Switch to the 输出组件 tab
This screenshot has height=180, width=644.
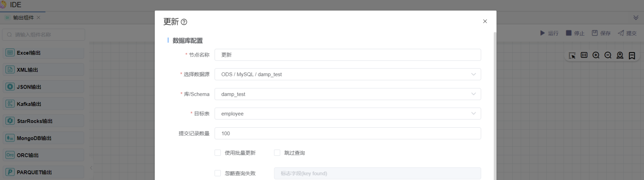tap(23, 18)
